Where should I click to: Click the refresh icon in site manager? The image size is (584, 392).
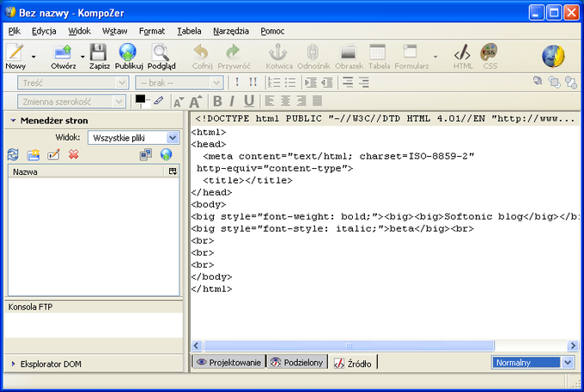pyautogui.click(x=13, y=154)
